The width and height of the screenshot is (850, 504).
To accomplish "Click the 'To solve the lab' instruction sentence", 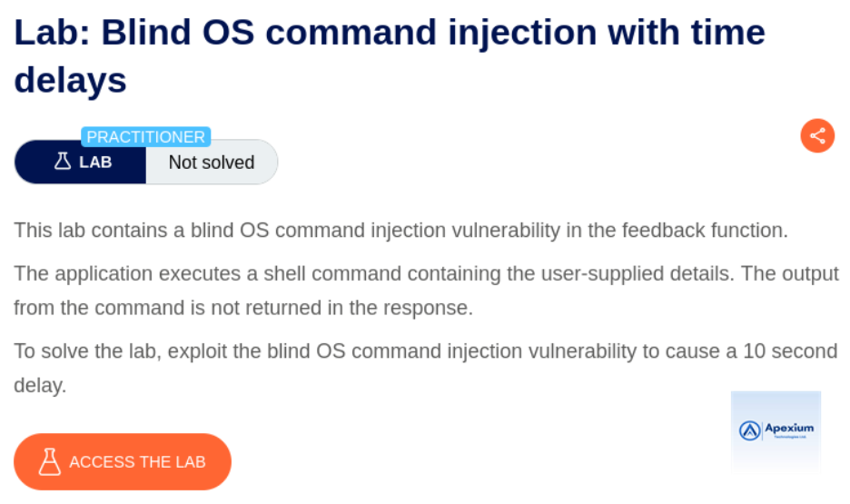I will [x=425, y=351].
